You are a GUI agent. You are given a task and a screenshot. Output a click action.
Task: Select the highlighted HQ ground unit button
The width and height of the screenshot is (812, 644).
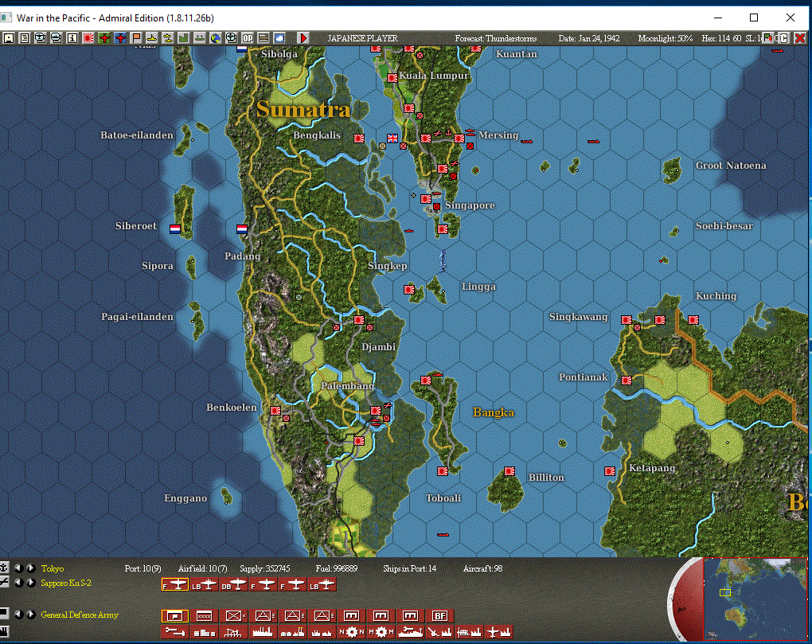coord(175,615)
